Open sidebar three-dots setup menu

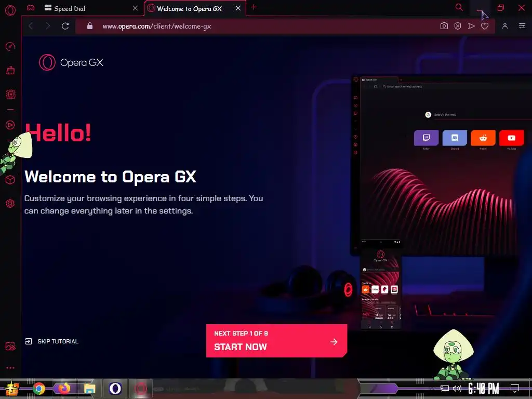click(x=10, y=368)
